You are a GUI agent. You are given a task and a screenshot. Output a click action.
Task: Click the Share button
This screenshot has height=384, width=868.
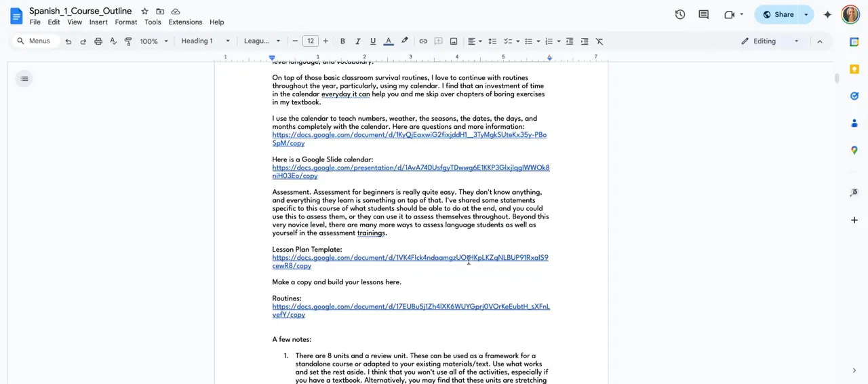(778, 14)
